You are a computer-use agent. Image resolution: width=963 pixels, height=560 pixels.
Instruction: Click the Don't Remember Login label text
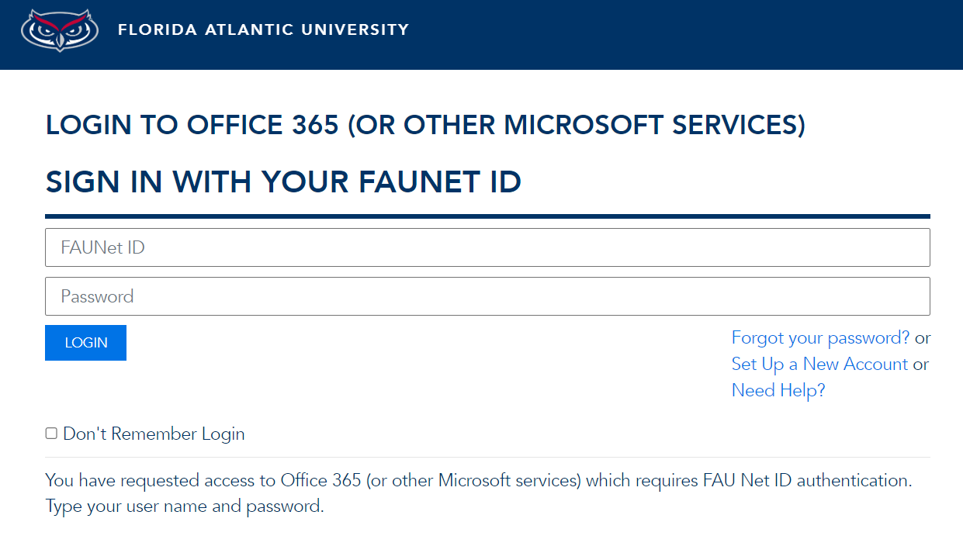[x=154, y=434]
